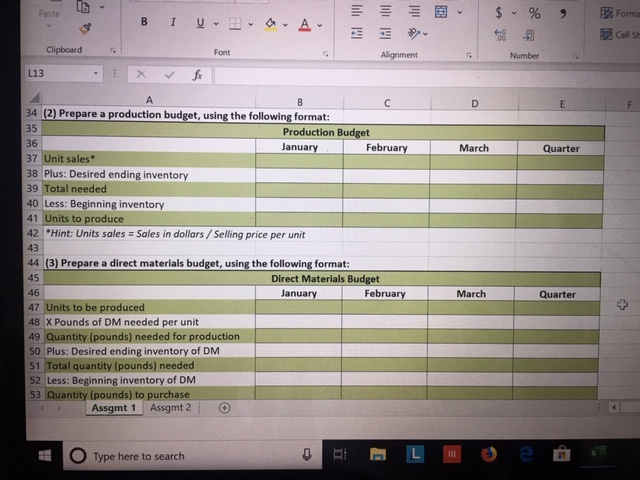The width and height of the screenshot is (640, 480).
Task: Switch to Assgmt 1 sheet tab
Action: pos(114,408)
